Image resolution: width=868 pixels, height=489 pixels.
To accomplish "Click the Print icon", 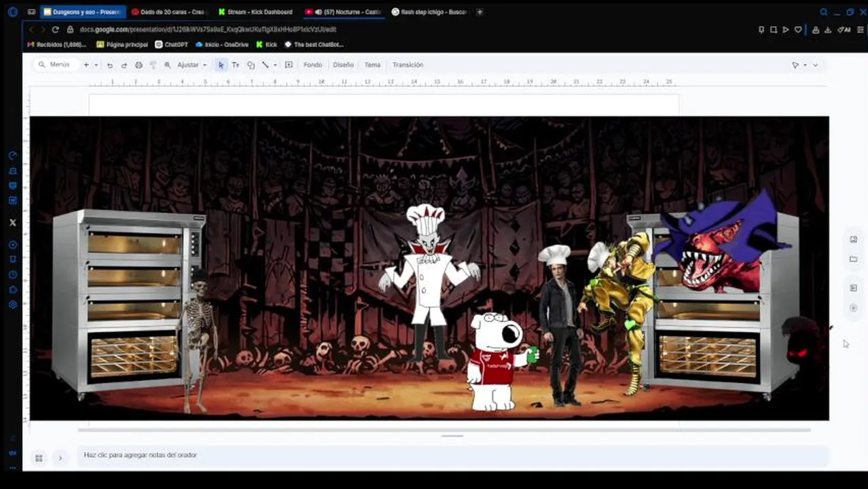I will coord(139,65).
